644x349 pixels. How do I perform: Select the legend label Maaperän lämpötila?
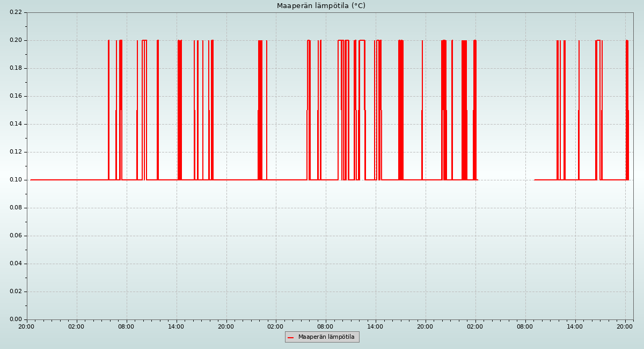[x=326, y=337]
